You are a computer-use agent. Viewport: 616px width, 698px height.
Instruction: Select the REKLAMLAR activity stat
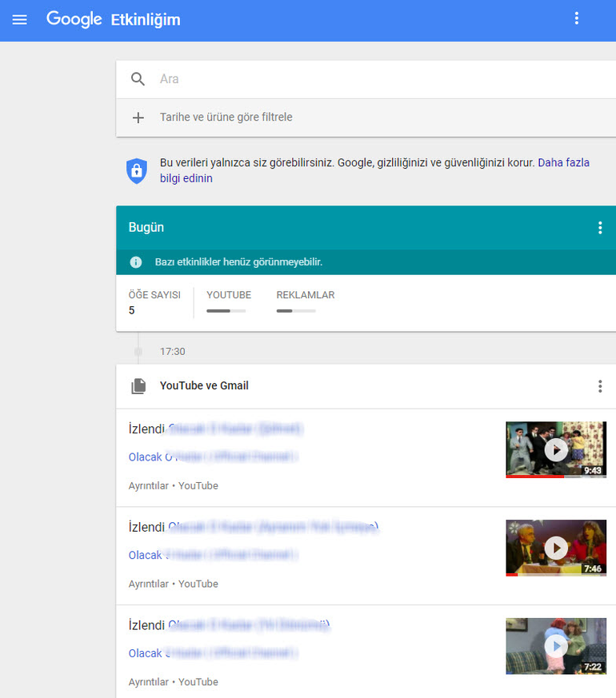click(x=305, y=302)
